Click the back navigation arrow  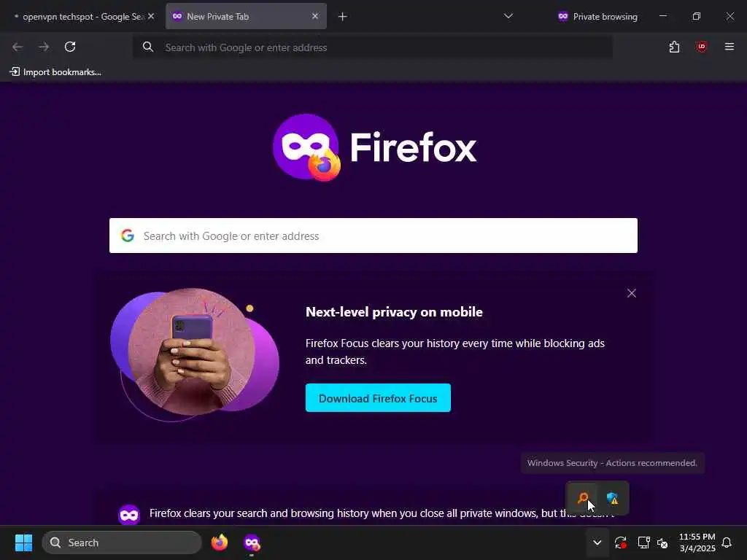[x=18, y=47]
